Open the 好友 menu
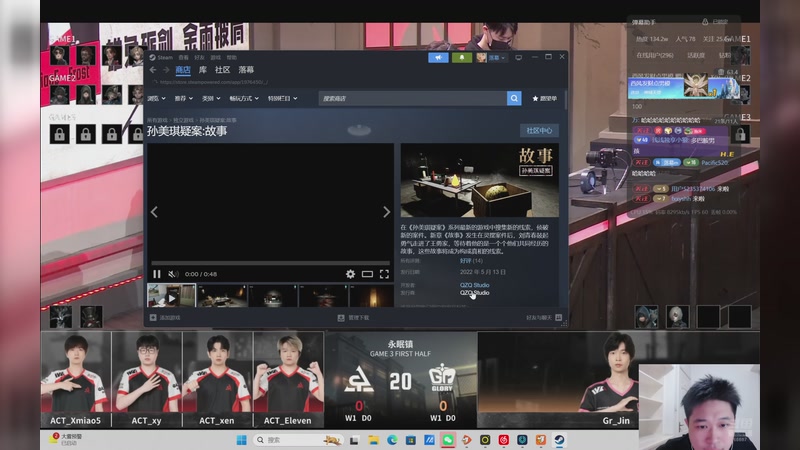The width and height of the screenshot is (800, 450). [199, 58]
